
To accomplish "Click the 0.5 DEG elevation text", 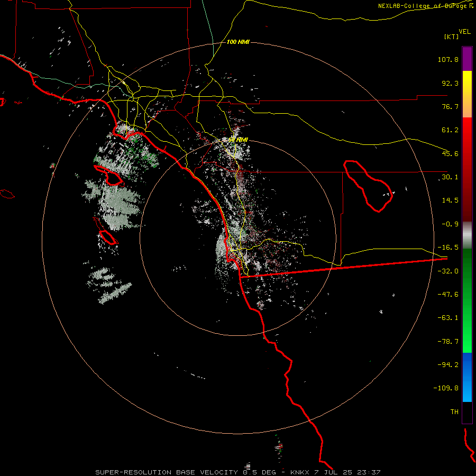I will (x=259, y=472).
